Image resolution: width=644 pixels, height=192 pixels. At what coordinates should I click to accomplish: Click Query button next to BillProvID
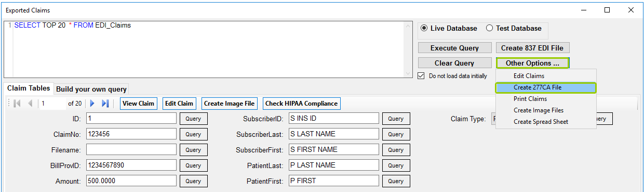(193, 165)
